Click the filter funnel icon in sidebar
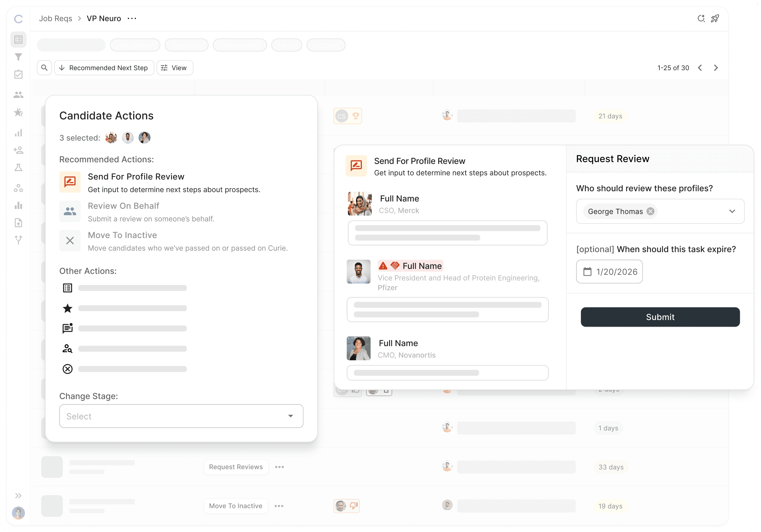The width and height of the screenshot is (761, 532). point(19,57)
